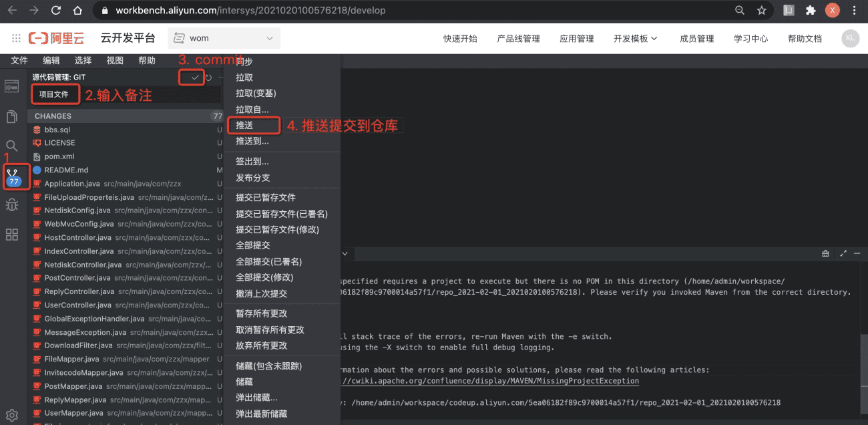The image size is (868, 425).
Task: Open the 帮助 menu
Action: [147, 60]
